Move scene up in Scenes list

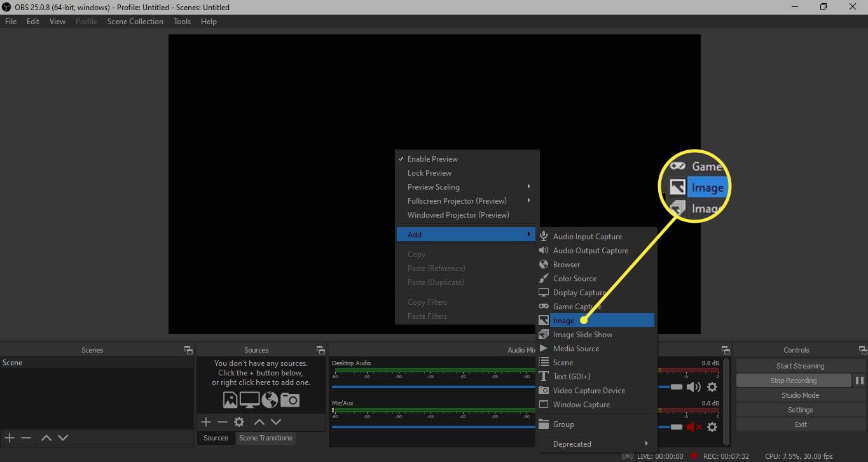pyautogui.click(x=46, y=438)
